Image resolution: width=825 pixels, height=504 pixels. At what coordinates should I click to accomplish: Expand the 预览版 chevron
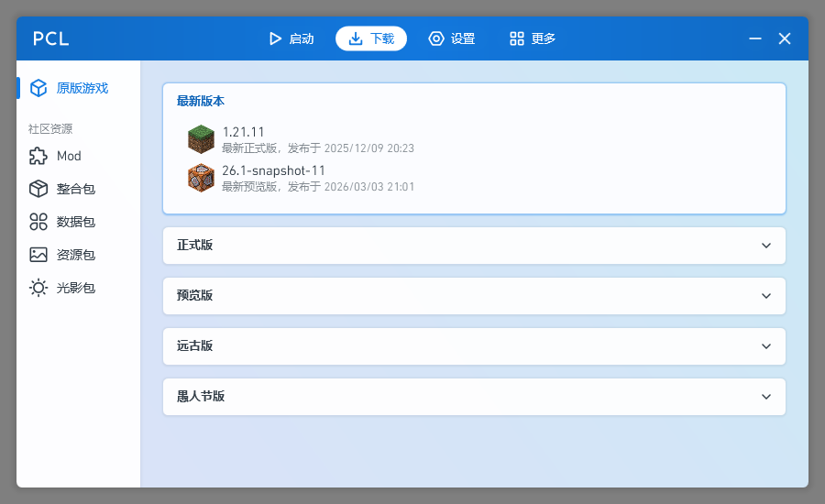(x=766, y=296)
